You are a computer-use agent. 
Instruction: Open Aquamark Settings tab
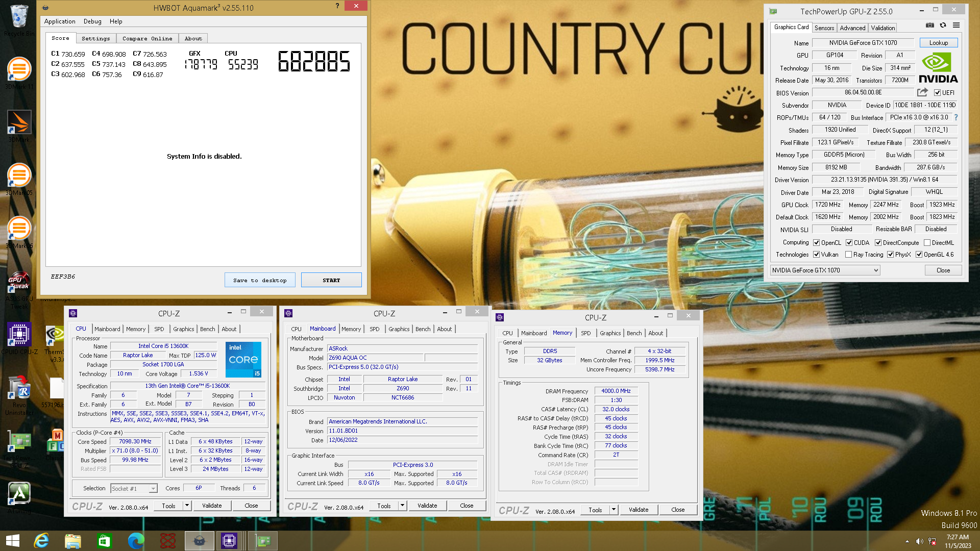[96, 38]
